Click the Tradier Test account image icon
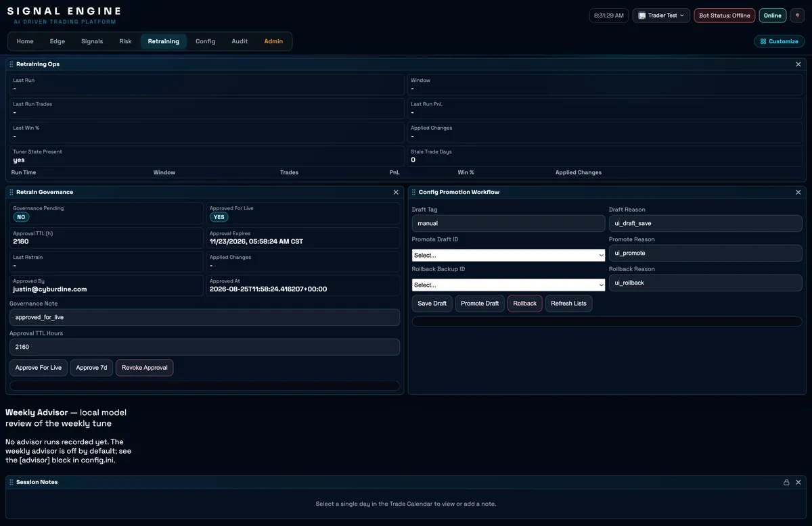Screen dimensions: 812x526 (x=642, y=15)
